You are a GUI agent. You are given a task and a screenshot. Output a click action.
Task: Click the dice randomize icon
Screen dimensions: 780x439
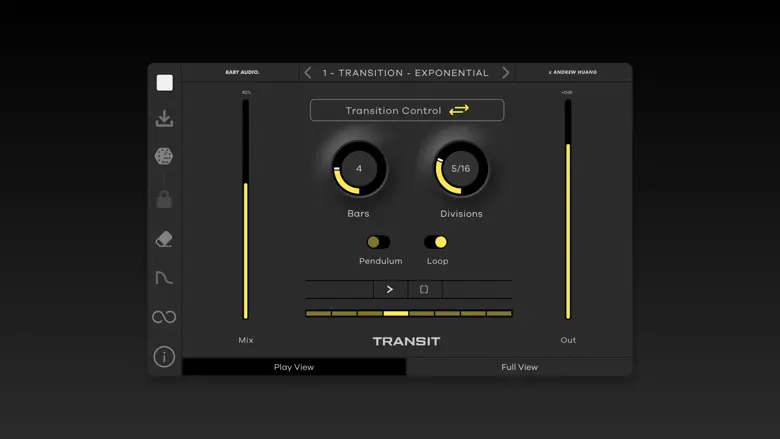coord(164,156)
